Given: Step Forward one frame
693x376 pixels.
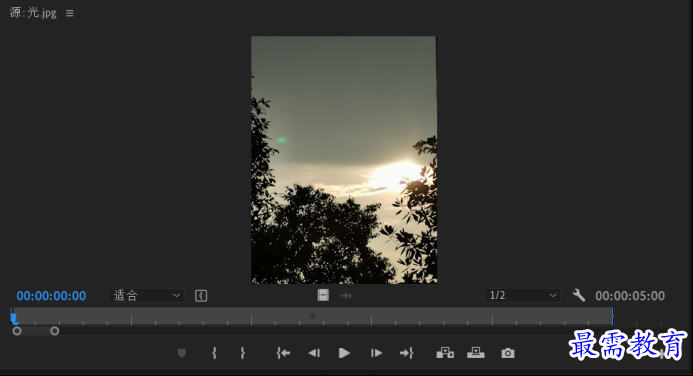Looking at the screenshot, I should point(376,353).
